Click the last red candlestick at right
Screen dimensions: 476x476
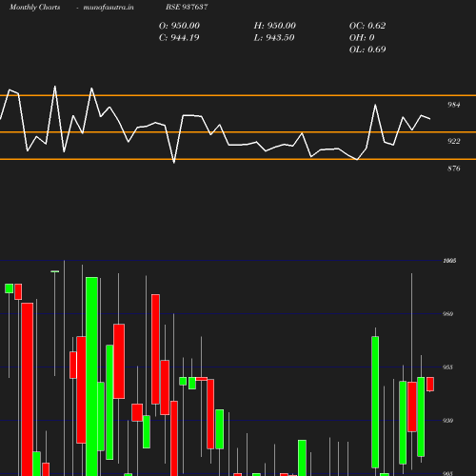[430, 384]
